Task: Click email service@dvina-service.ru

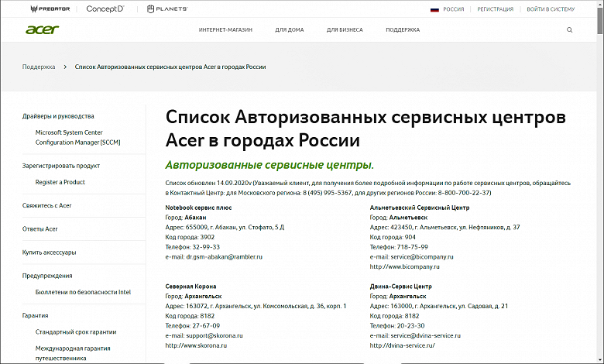Action: (426, 335)
